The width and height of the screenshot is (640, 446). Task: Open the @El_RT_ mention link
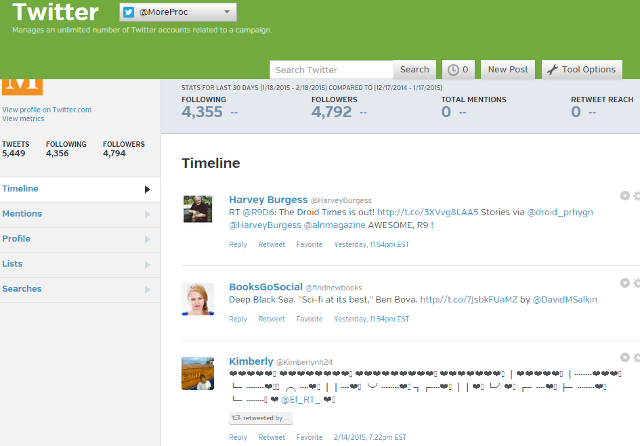(301, 400)
